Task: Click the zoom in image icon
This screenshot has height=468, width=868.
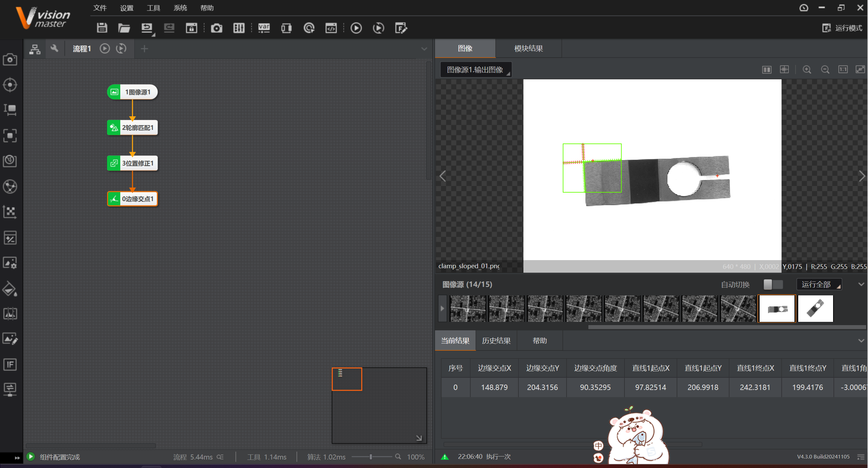Action: [x=807, y=70]
